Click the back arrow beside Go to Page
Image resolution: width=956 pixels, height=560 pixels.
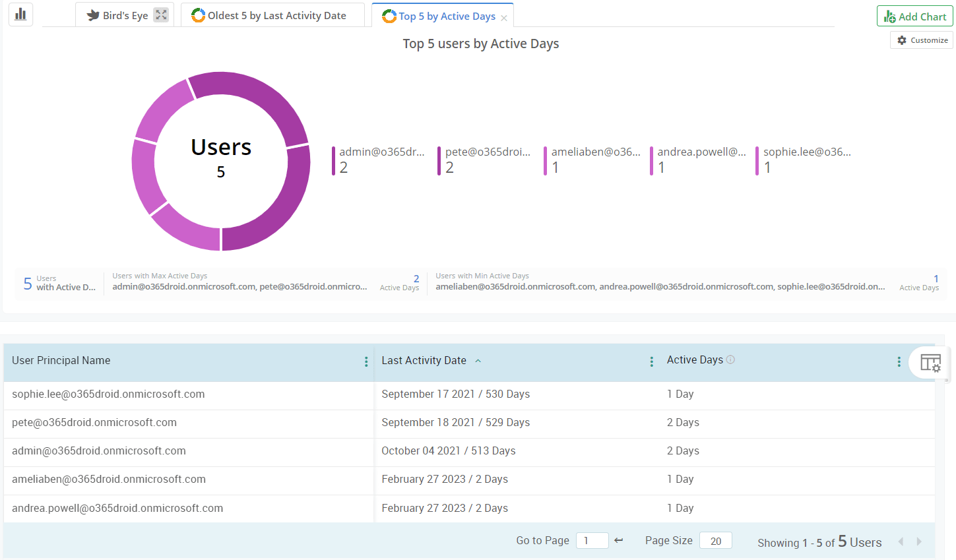[x=618, y=540]
